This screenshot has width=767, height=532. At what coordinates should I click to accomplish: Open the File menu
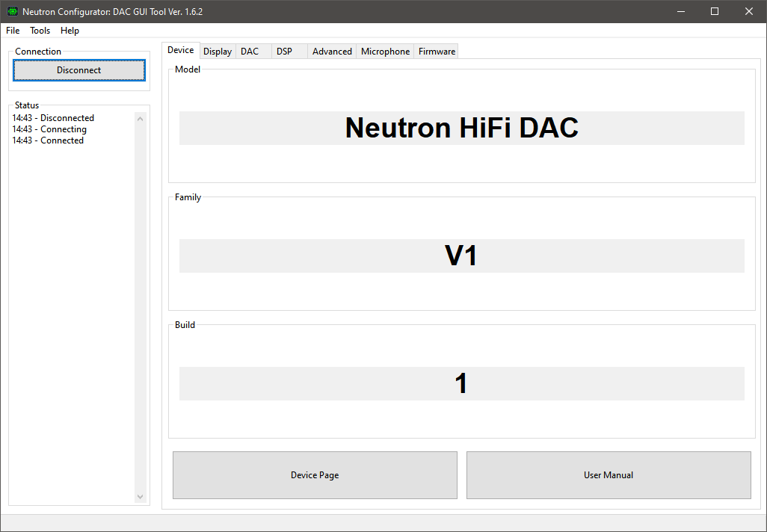(12, 31)
